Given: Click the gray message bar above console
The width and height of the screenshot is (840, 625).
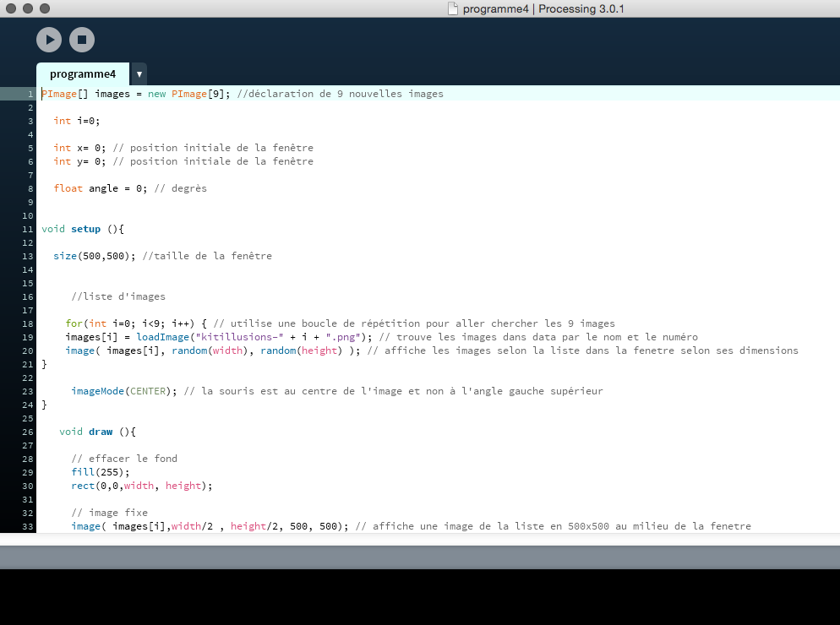Looking at the screenshot, I should click(420, 557).
